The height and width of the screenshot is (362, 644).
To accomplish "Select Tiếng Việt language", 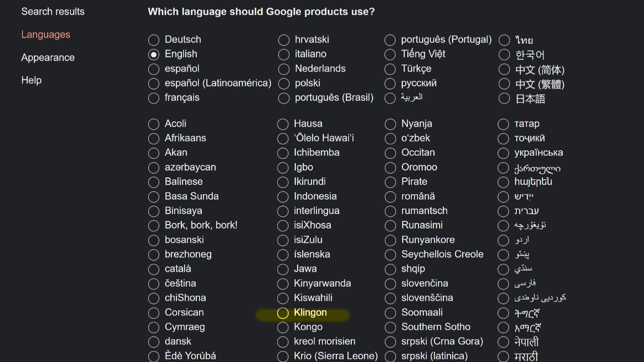I will pyautogui.click(x=390, y=54).
